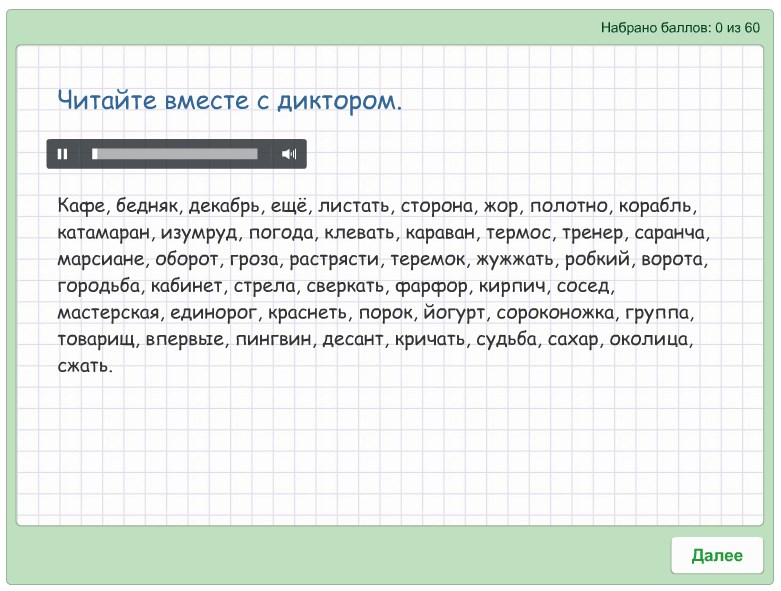Click the word 'катамаран'
The width and height of the screenshot is (781, 591).
(104, 233)
